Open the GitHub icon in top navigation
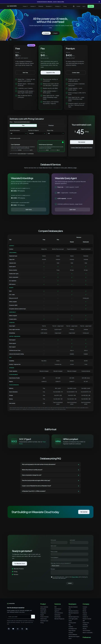The height and width of the screenshot is (644, 101). point(74,6)
